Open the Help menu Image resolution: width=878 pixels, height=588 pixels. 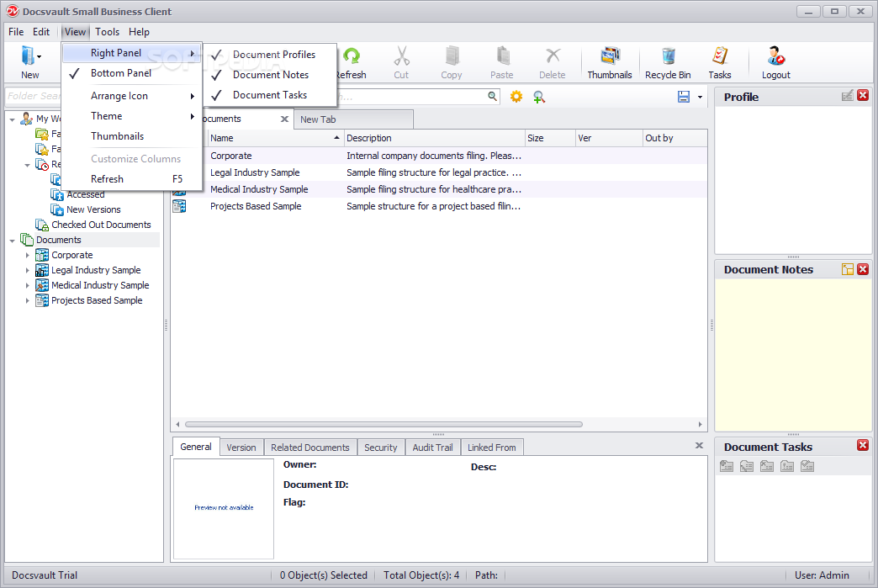coord(139,32)
